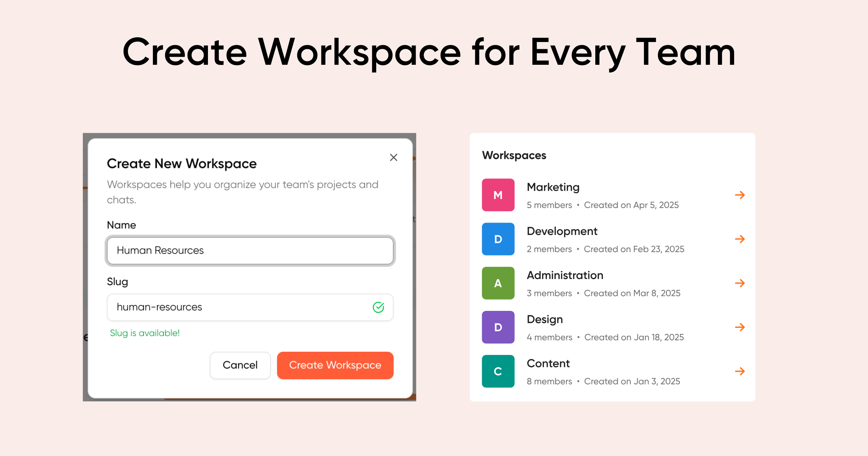The width and height of the screenshot is (868, 456).
Task: Click the Content workspace avatar icon
Action: [x=498, y=371]
